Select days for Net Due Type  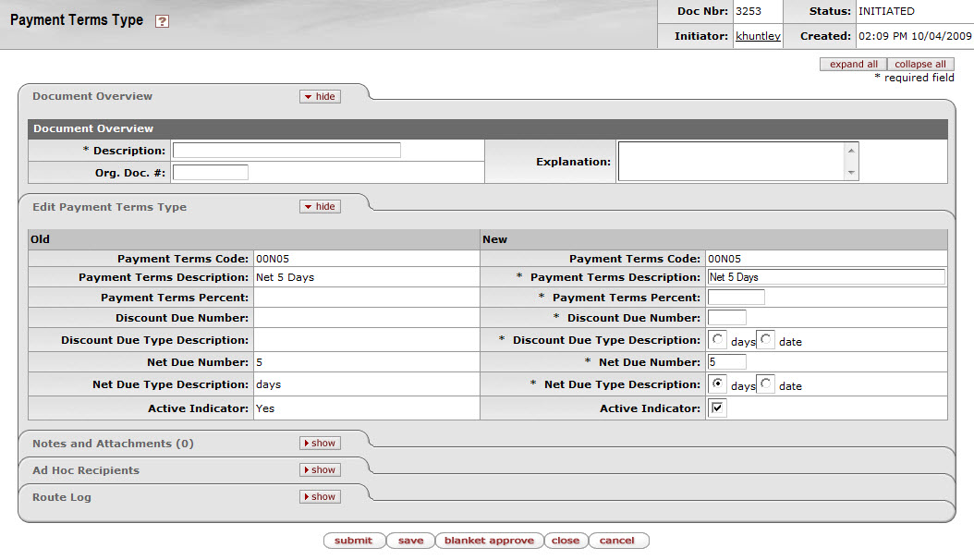(x=719, y=384)
